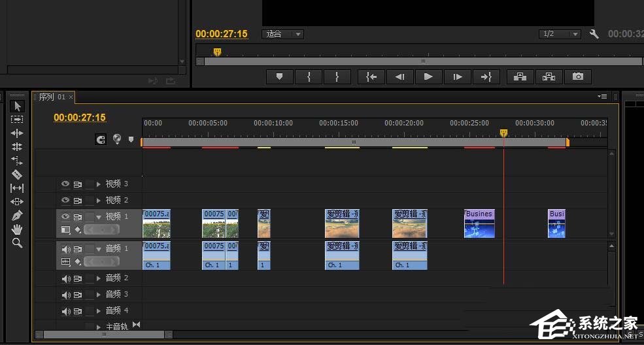This screenshot has width=644, height=345.
Task: Mute the 音频 2 track speaker toggle
Action: coord(65,278)
